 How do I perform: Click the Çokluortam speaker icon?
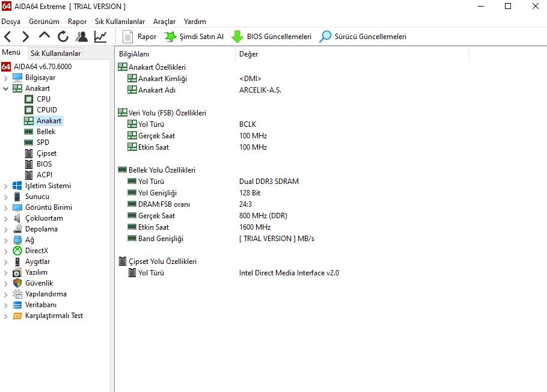pyautogui.click(x=17, y=218)
